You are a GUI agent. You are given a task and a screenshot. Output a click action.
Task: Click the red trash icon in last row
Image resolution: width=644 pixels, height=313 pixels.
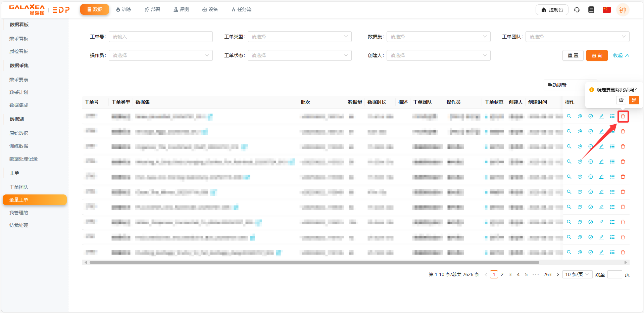(623, 252)
